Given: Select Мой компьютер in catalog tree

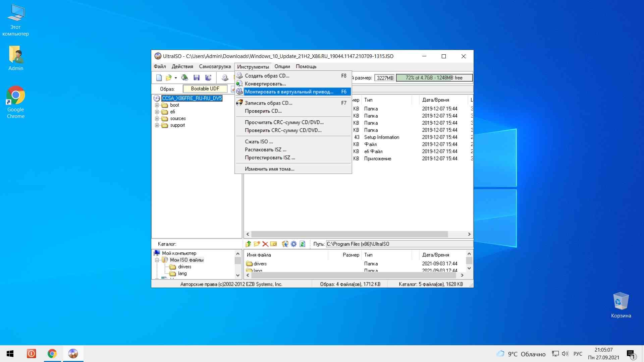Looking at the screenshot, I should pyautogui.click(x=179, y=253).
